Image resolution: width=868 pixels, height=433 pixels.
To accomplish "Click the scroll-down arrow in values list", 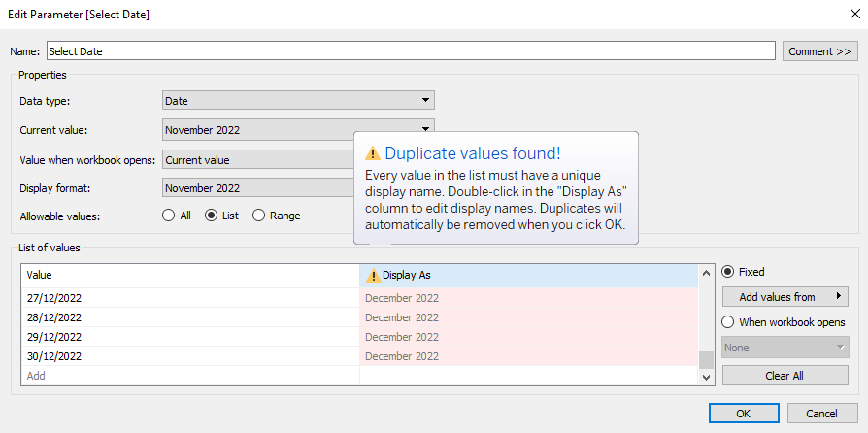I will 706,377.
